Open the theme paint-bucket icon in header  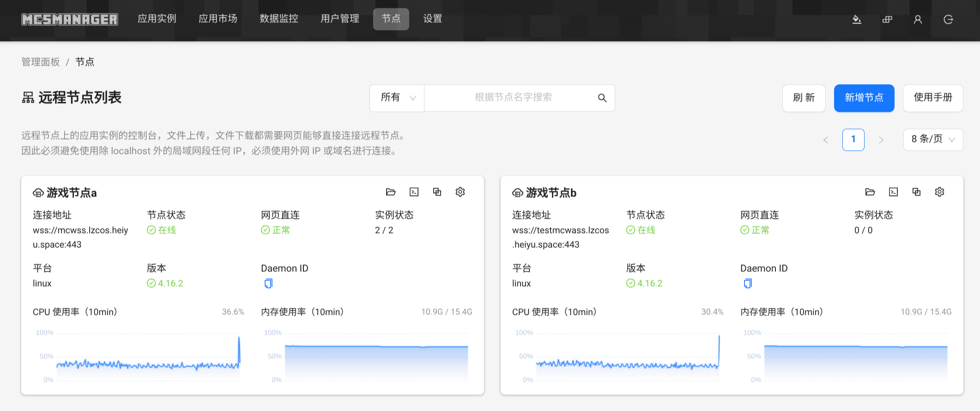click(x=857, y=19)
